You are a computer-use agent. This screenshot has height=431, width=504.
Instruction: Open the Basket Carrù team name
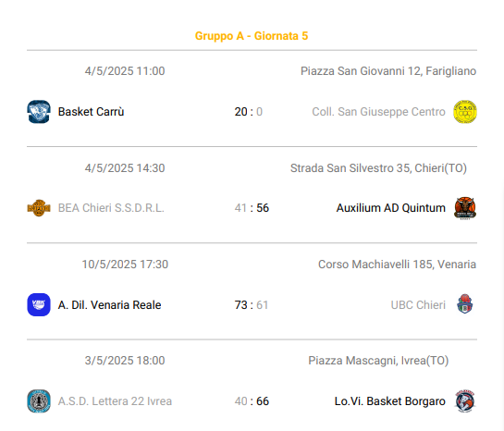[91, 112]
